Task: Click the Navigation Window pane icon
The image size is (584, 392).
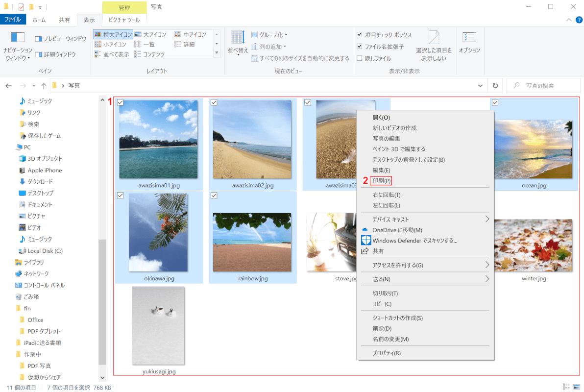Action: pyautogui.click(x=18, y=38)
